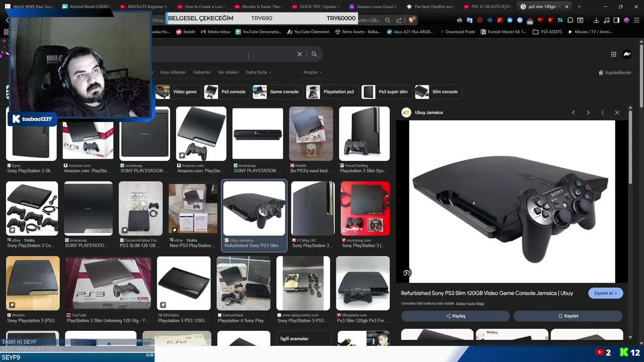
Task: Open the Google apps grid
Action: (x=613, y=54)
